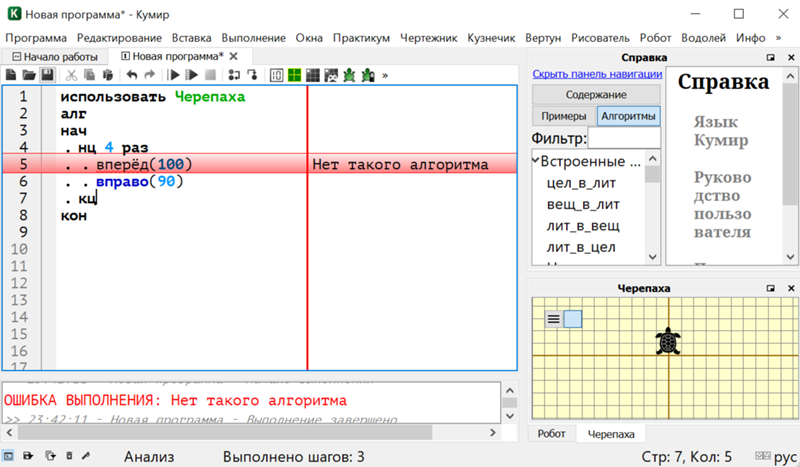The image size is (800, 467).
Task: Collapse the Встроенные tree node
Action: coord(536,161)
